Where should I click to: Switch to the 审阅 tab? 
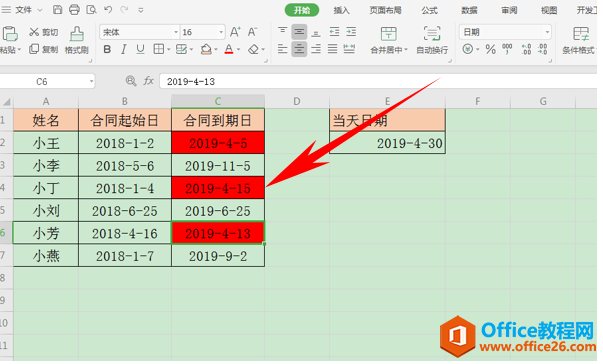[x=509, y=10]
